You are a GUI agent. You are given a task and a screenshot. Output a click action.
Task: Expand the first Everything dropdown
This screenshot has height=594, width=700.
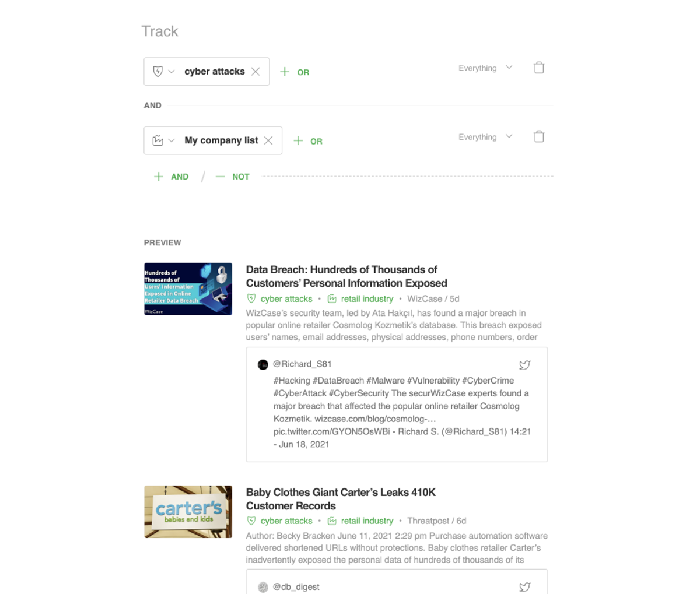(x=485, y=68)
